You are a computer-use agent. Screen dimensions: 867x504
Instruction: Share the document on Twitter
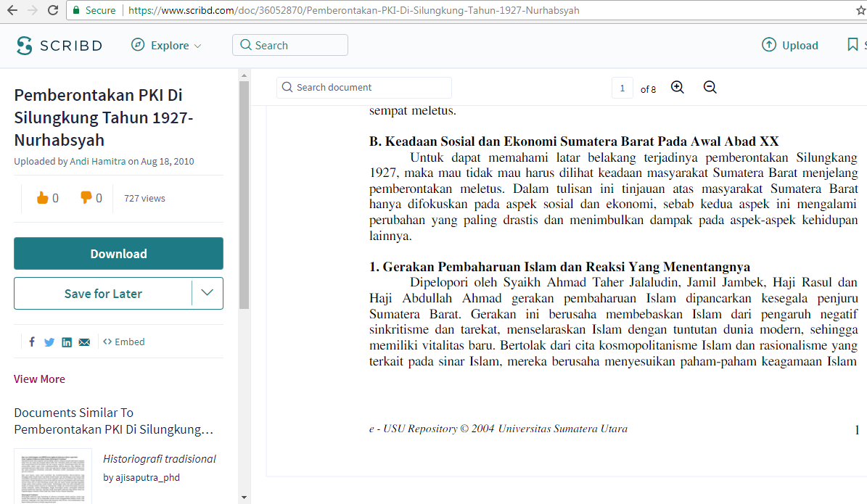(49, 342)
